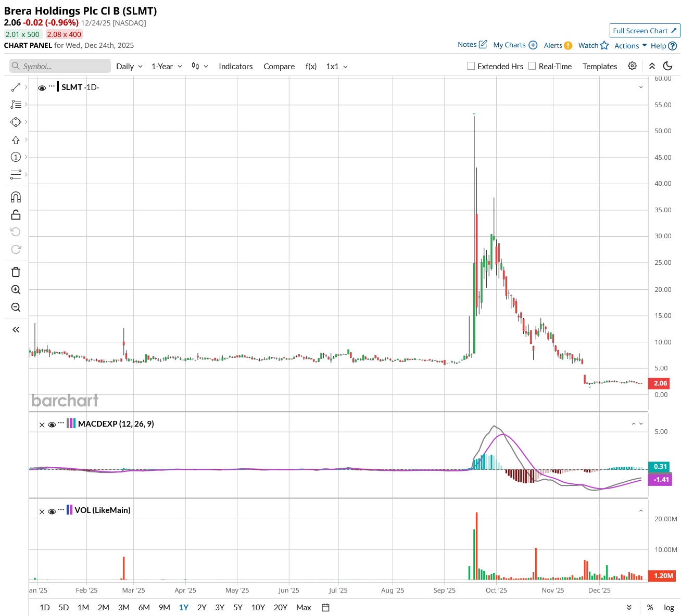Collapse the drawing tools sidebar
681x616 pixels.
tap(16, 329)
